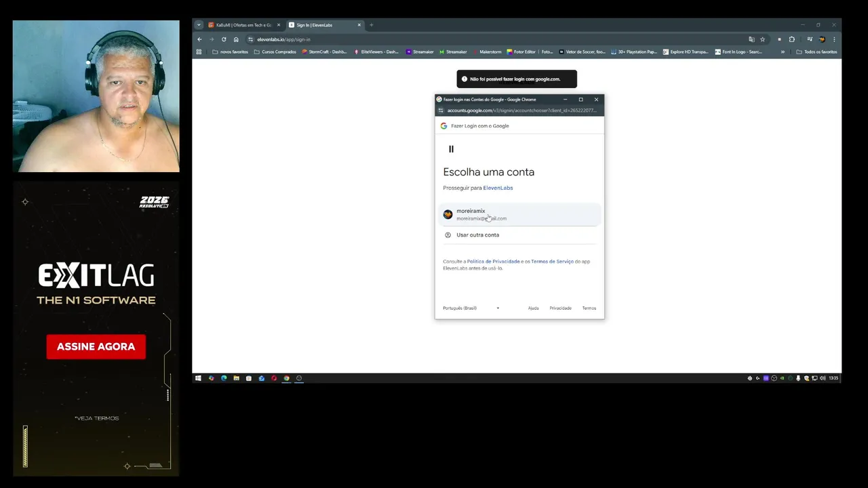This screenshot has width=868, height=488.
Task: Open the Opera icon on the taskbar
Action: tap(274, 378)
